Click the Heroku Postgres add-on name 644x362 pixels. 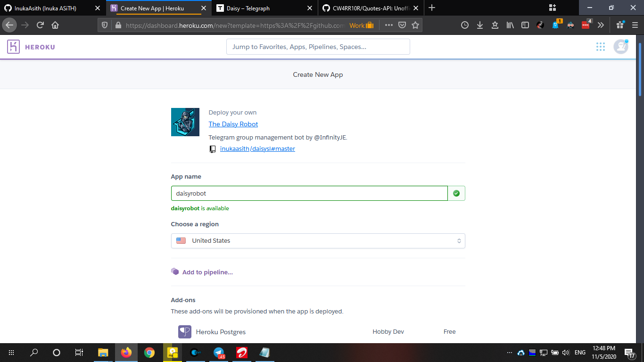click(221, 332)
